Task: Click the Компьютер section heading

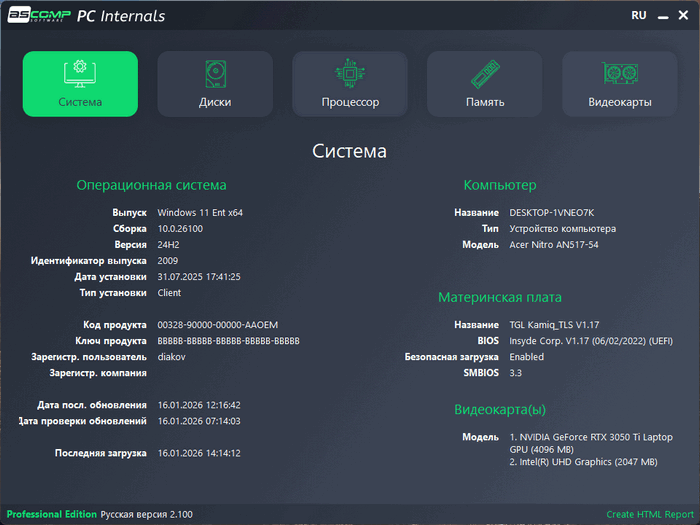Action: point(500,185)
